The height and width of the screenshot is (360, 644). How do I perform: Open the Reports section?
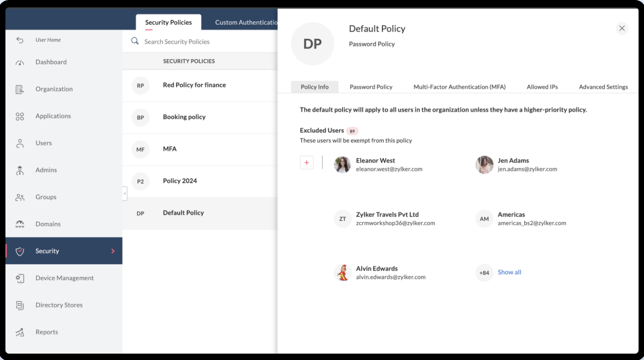click(x=47, y=332)
